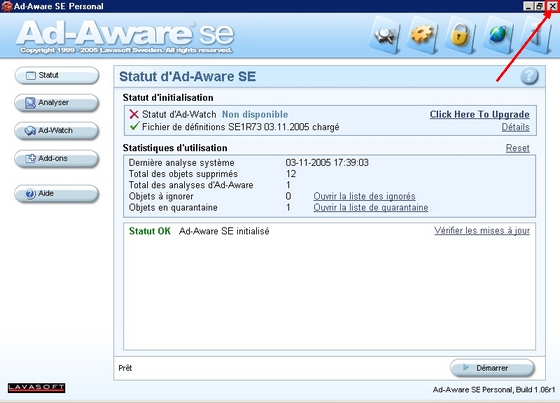Click green checkmark next to Fichier de définitions
Viewport: 560px width, 403px height.
(134, 126)
